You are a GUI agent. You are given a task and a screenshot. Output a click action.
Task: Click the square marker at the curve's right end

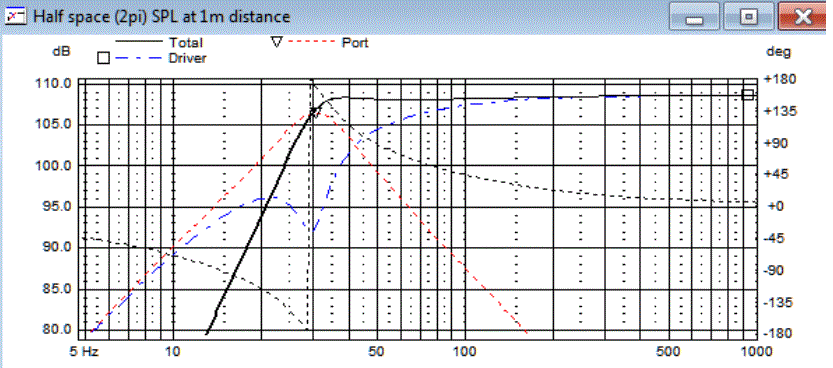tap(747, 95)
